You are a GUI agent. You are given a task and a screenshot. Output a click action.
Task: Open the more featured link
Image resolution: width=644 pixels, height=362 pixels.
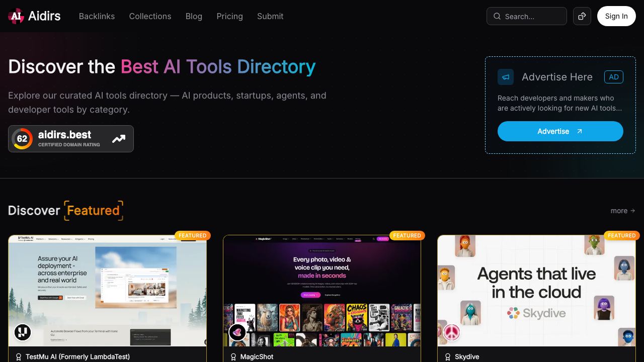tap(623, 211)
